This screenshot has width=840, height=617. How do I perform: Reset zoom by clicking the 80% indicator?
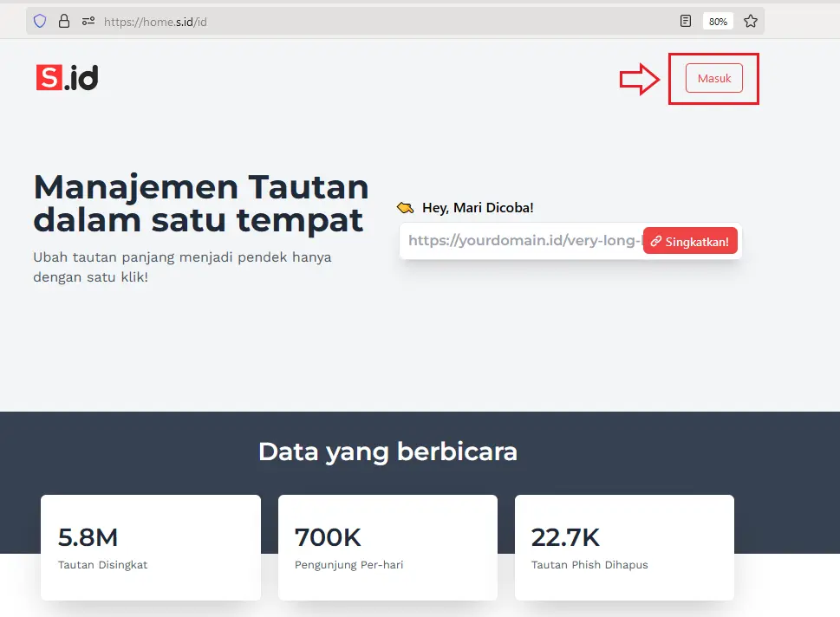718,22
